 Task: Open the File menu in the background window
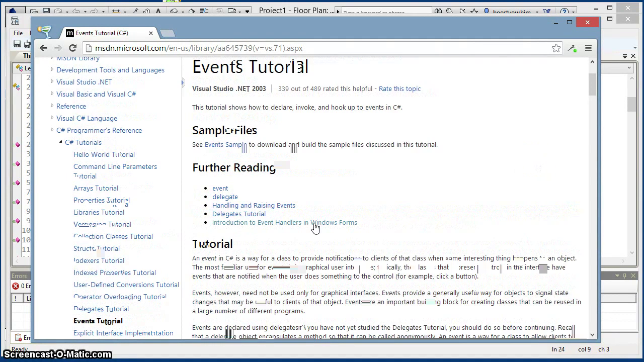pyautogui.click(x=18, y=33)
